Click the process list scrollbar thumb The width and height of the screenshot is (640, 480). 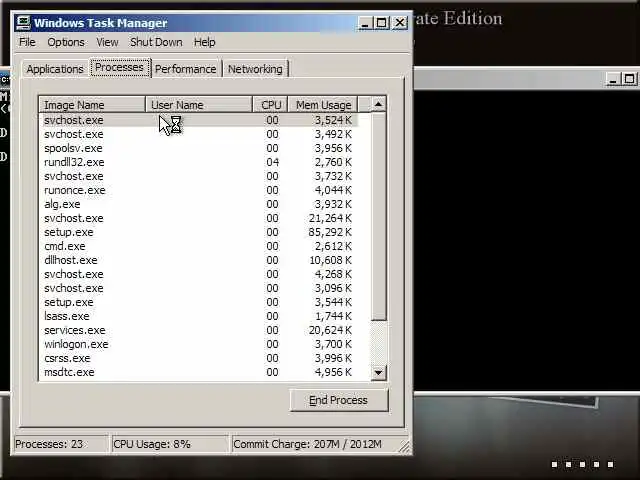[x=378, y=216]
